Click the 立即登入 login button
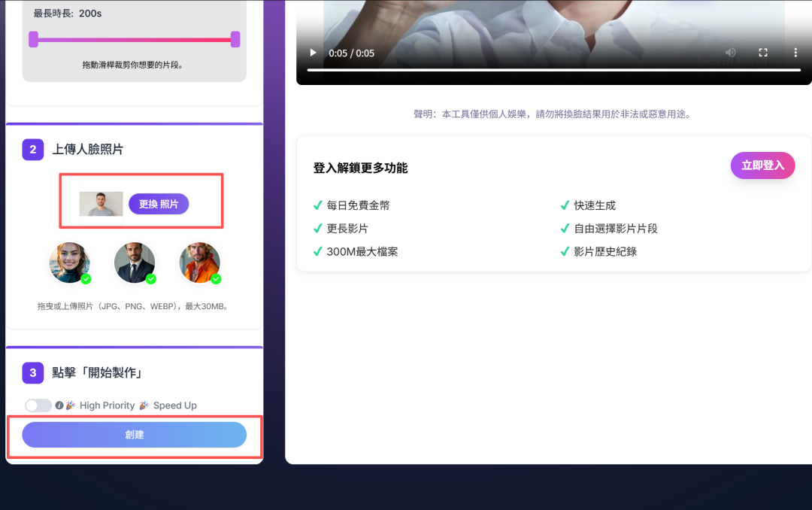This screenshot has width=812, height=510. [x=762, y=165]
